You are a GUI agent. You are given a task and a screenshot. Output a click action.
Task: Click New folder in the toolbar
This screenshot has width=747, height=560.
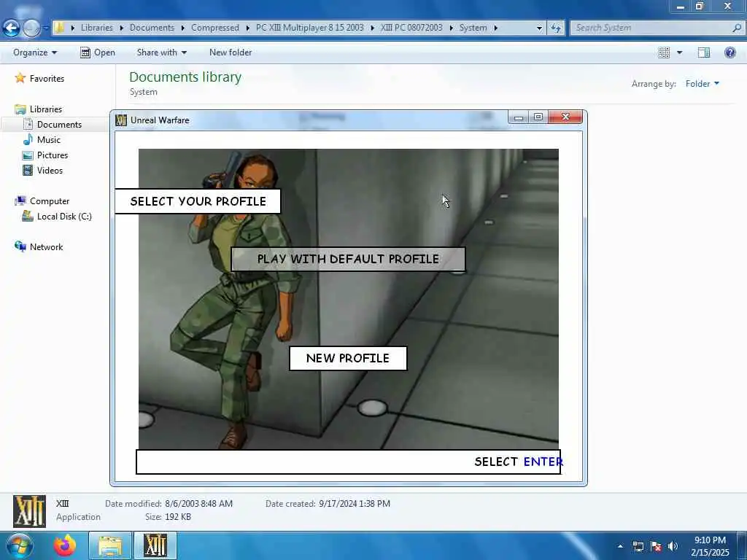pyautogui.click(x=231, y=52)
